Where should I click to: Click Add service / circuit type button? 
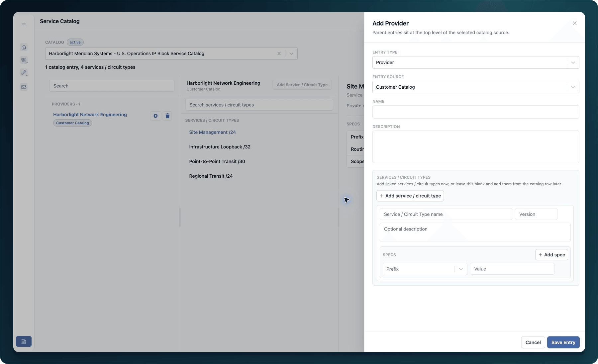tap(410, 196)
